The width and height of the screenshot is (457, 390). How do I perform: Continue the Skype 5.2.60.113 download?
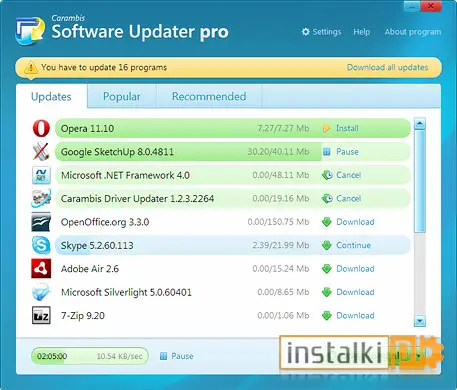(x=353, y=245)
